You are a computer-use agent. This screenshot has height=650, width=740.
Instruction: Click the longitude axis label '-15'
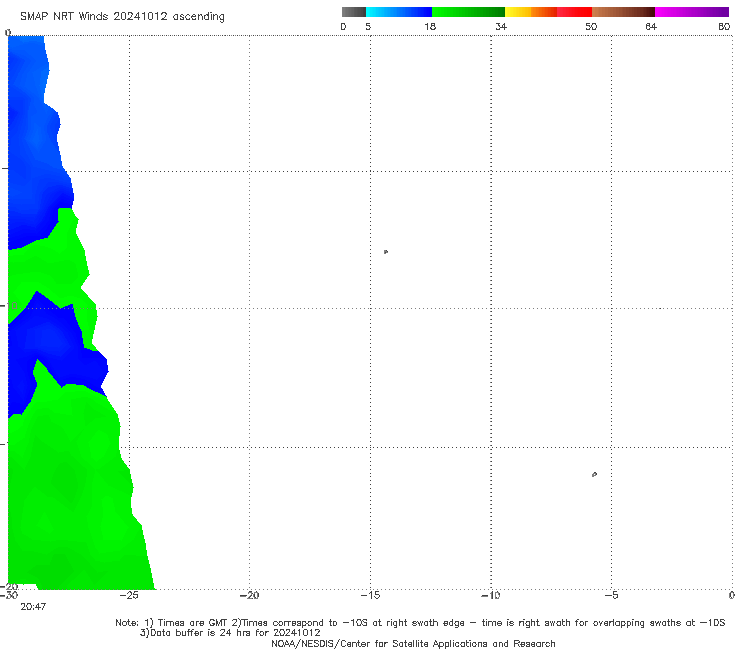click(370, 595)
